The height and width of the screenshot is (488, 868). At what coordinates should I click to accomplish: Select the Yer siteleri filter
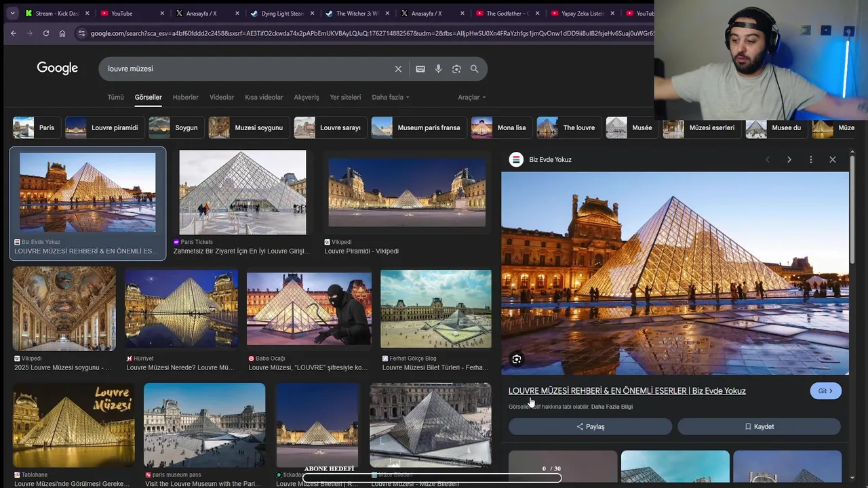pos(345,97)
